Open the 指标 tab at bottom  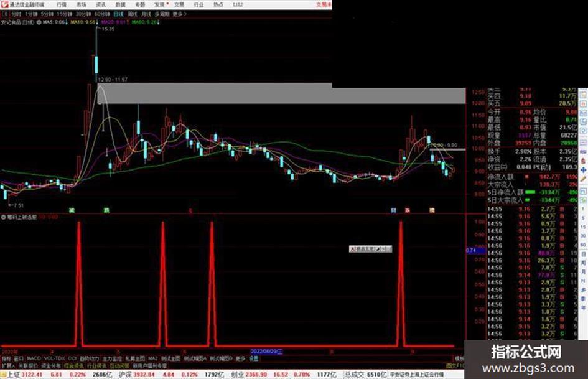[6, 358]
